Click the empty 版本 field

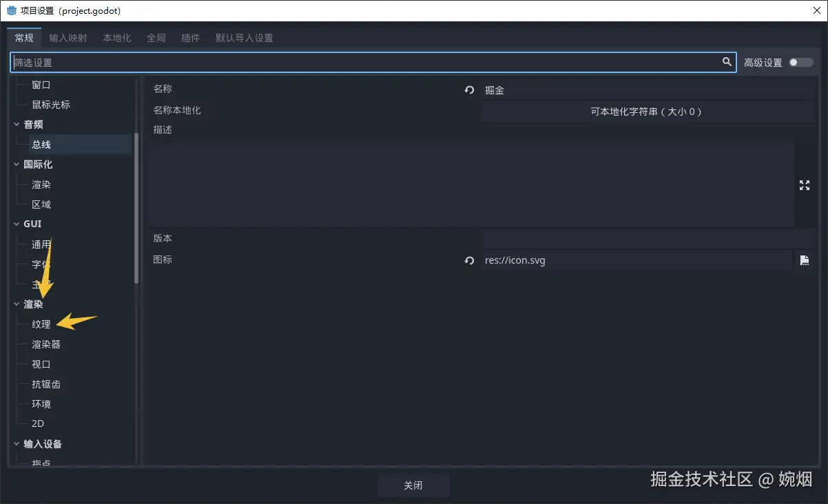click(648, 239)
